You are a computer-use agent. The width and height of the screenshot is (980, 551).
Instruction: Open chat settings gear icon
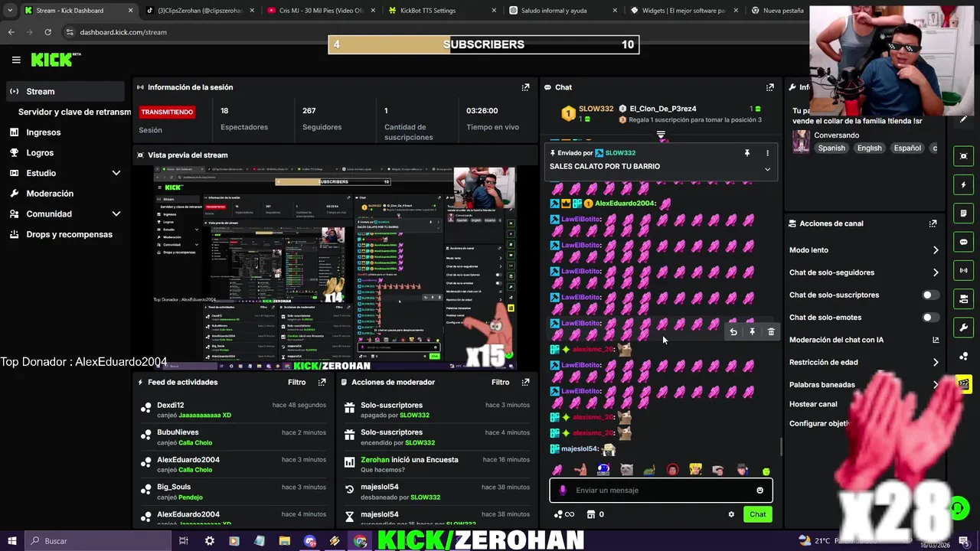tap(731, 514)
